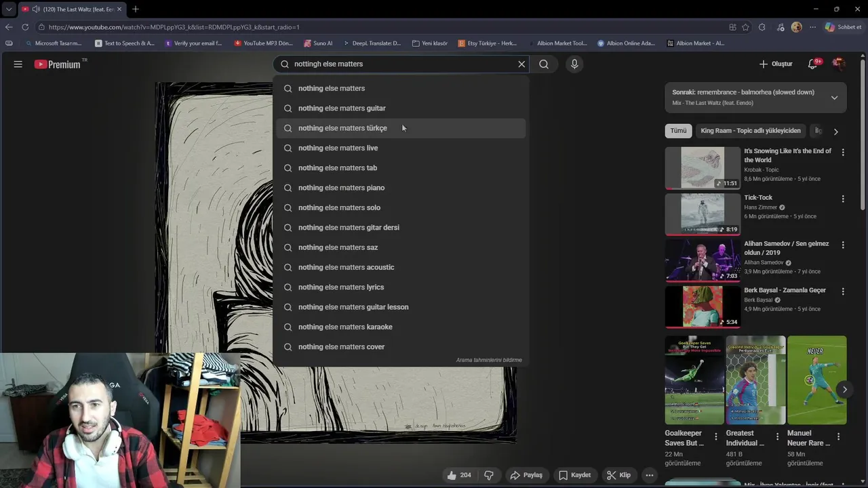Bookmark page with the star icon
The image size is (868, 488).
tap(745, 27)
